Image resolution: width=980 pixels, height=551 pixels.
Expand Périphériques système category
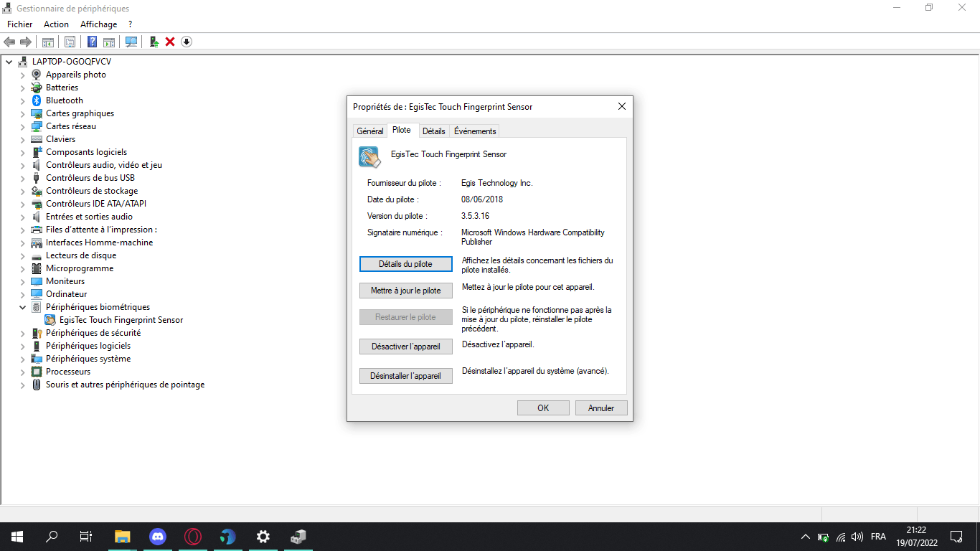(22, 359)
